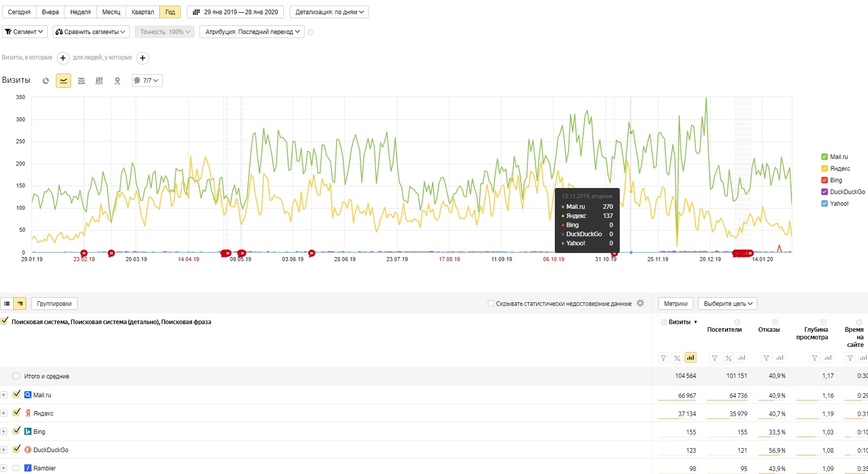The height and width of the screenshot is (474, 868).
Task: Click the Метрики button
Action: tap(676, 304)
